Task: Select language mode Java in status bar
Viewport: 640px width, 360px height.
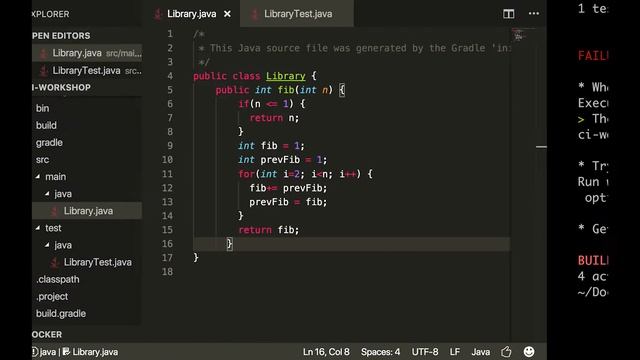Action: 481,352
